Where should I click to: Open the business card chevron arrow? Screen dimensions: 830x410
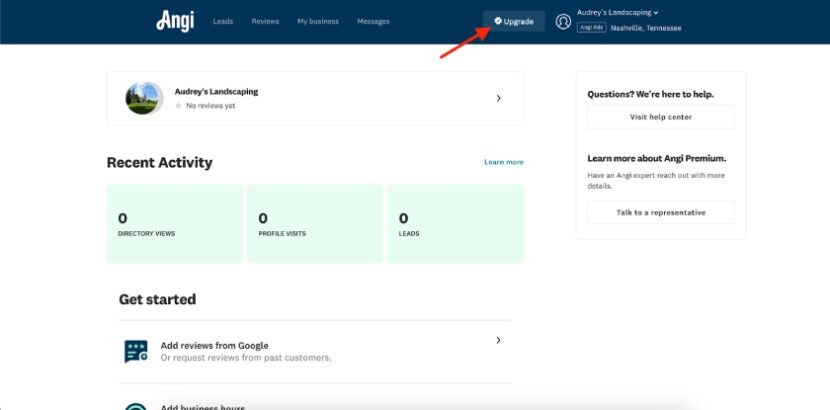tap(498, 98)
